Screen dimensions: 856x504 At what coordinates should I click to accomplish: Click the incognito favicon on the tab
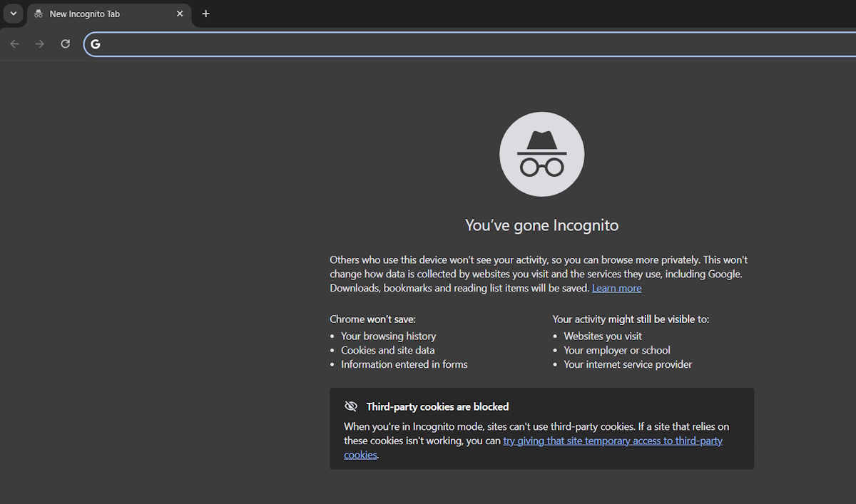click(x=38, y=13)
